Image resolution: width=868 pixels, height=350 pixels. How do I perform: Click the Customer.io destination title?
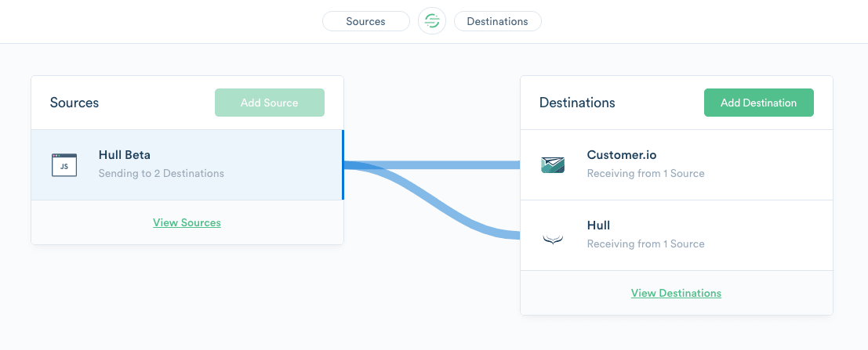coord(622,155)
